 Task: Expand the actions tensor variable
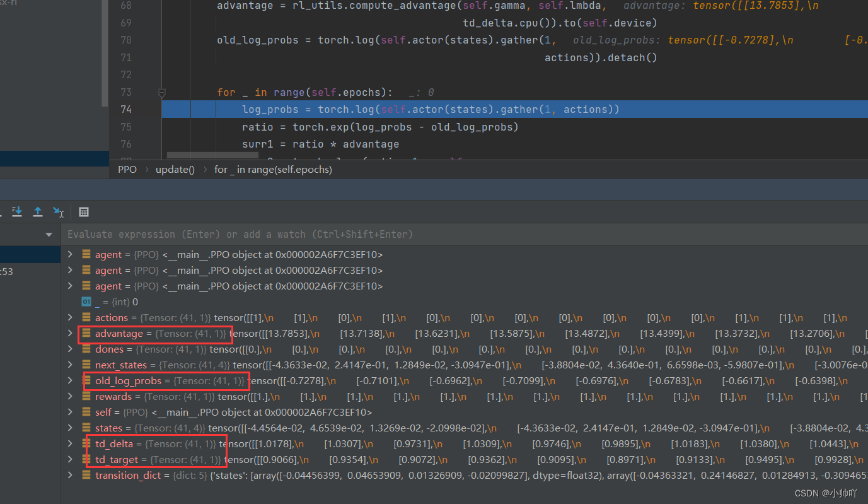point(71,317)
